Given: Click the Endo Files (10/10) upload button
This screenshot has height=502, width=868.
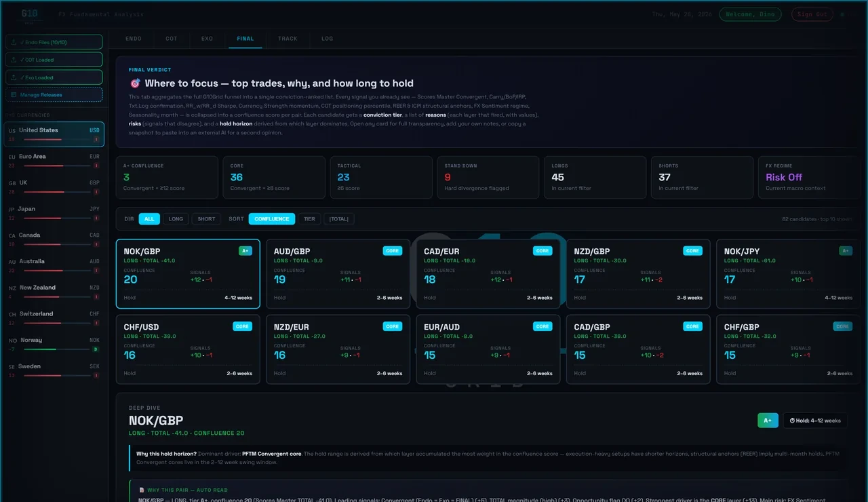Looking at the screenshot, I should click(54, 42).
